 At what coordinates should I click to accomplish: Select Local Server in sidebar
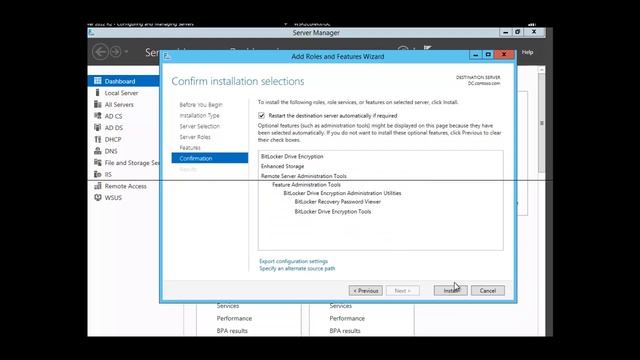pyautogui.click(x=121, y=93)
